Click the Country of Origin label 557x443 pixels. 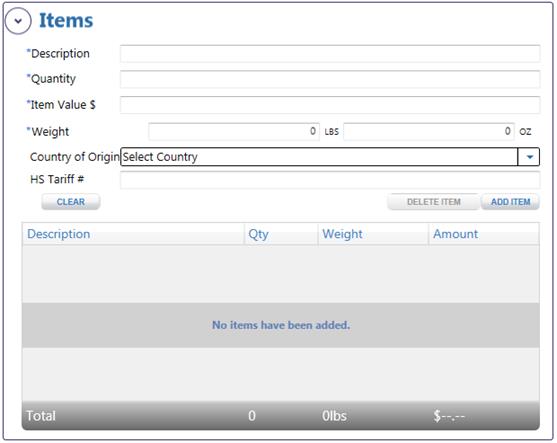pyautogui.click(x=75, y=157)
